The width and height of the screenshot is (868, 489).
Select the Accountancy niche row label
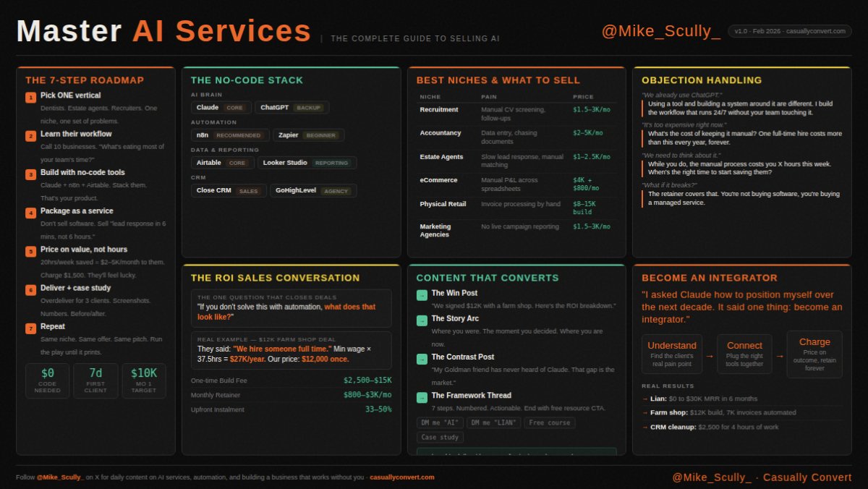tap(441, 133)
